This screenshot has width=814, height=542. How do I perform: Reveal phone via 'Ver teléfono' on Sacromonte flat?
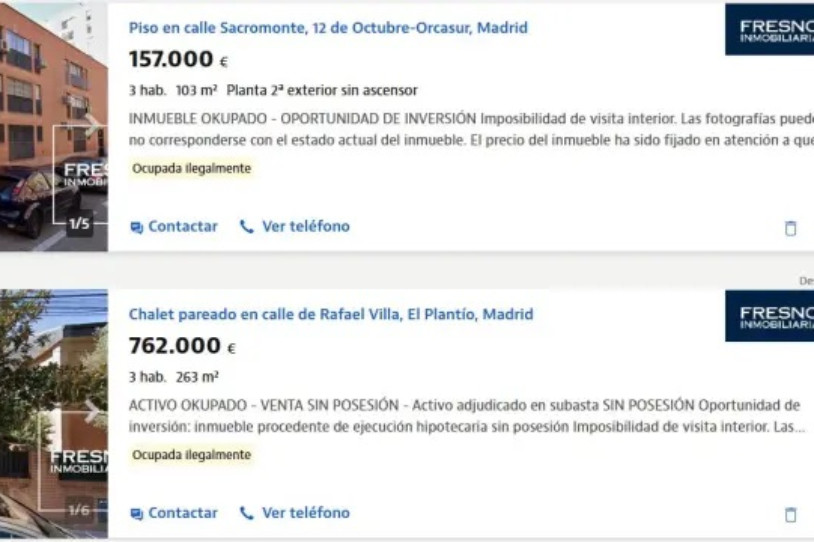coord(306,227)
